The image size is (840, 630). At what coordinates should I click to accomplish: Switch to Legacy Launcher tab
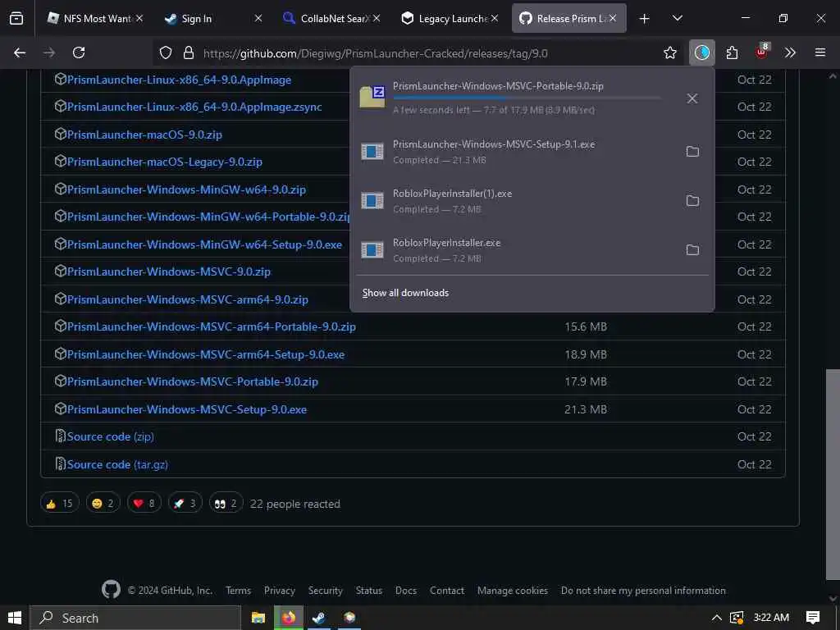coord(448,18)
